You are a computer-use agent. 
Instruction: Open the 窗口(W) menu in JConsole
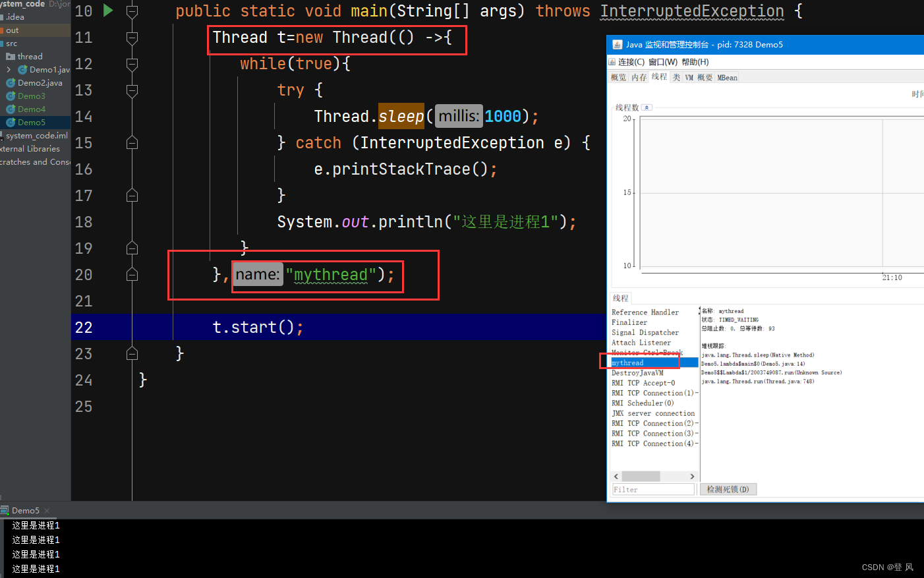pyautogui.click(x=663, y=62)
